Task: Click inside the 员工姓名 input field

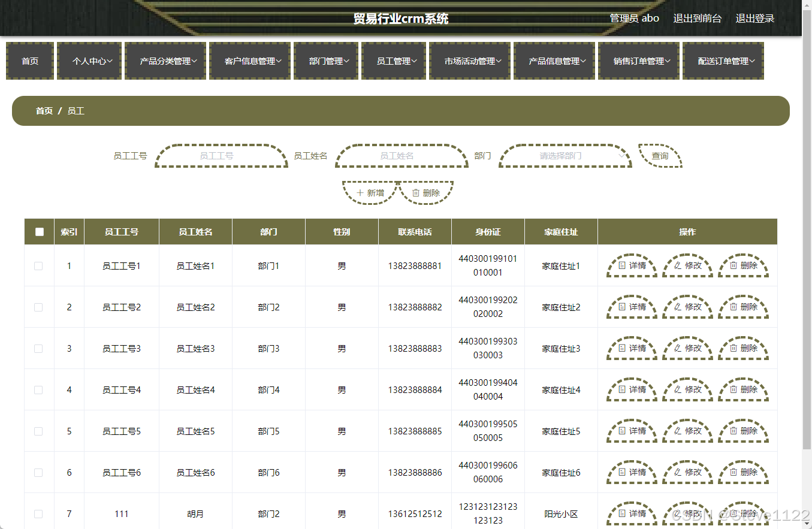Action: point(402,155)
